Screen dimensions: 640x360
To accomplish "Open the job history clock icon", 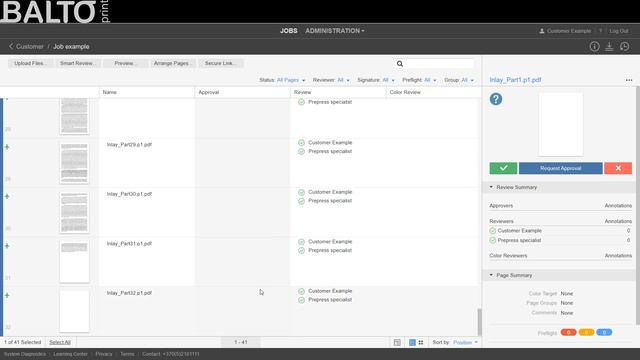I will click(624, 47).
